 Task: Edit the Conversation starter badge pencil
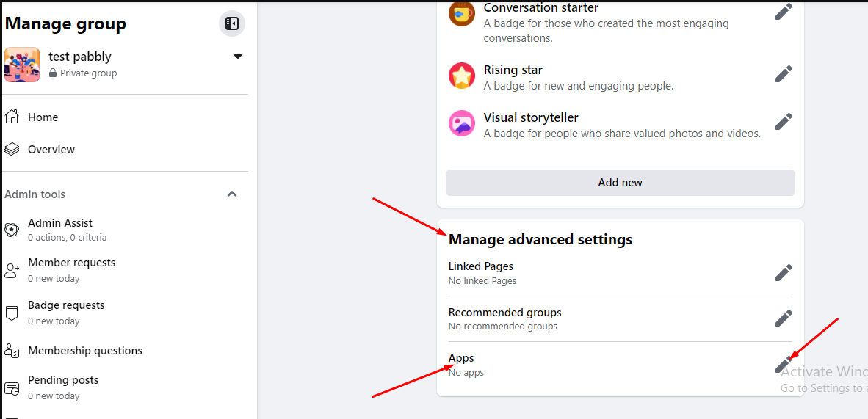(784, 11)
